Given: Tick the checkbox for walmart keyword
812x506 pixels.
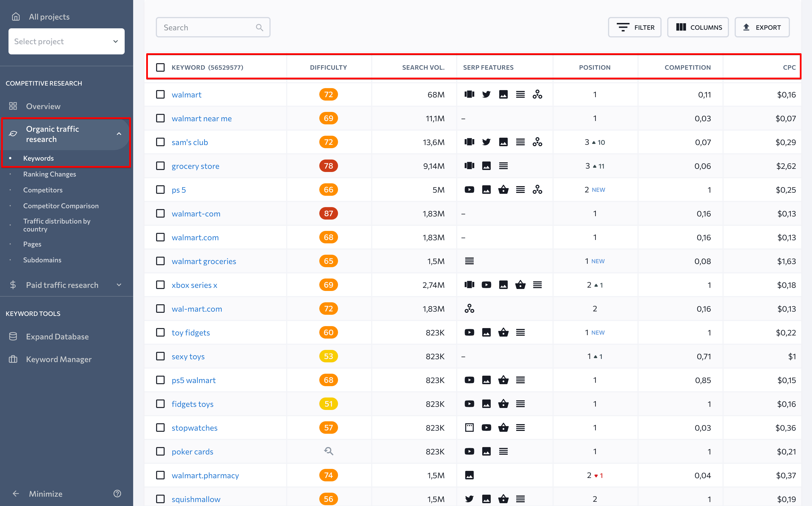Looking at the screenshot, I should click(x=160, y=94).
